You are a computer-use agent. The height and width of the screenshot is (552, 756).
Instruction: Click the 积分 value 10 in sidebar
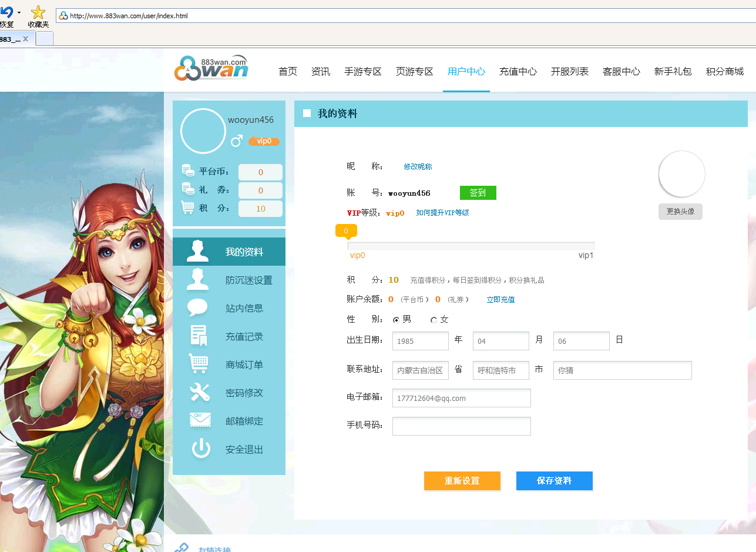click(x=261, y=209)
